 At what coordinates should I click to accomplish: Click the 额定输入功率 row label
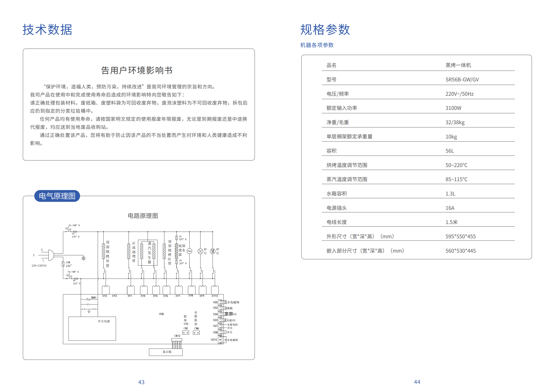(x=342, y=108)
